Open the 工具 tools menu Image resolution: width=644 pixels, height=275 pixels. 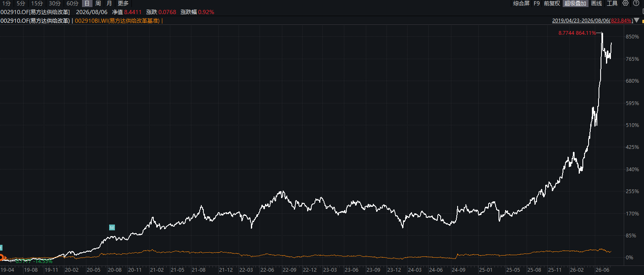(612, 3)
